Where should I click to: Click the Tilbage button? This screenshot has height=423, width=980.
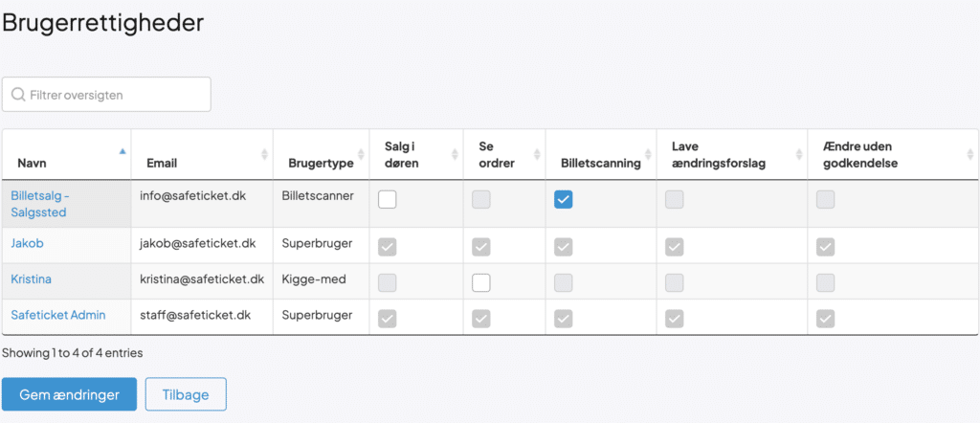click(x=185, y=394)
